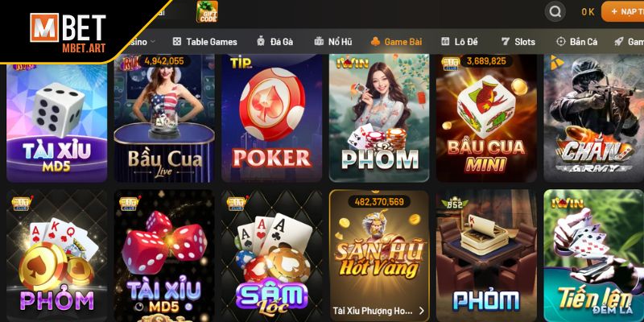Expand the Tài Xỉu Phượng Hoàng arrow

tap(421, 311)
